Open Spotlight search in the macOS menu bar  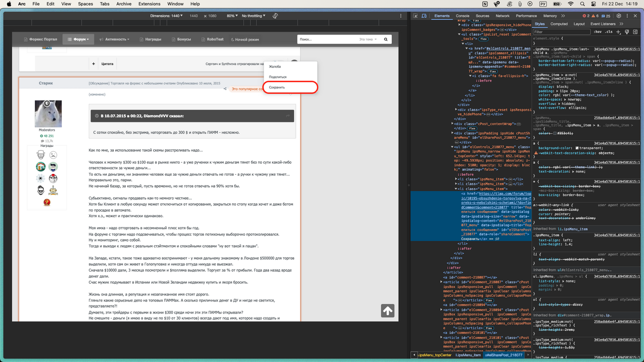[x=582, y=4]
